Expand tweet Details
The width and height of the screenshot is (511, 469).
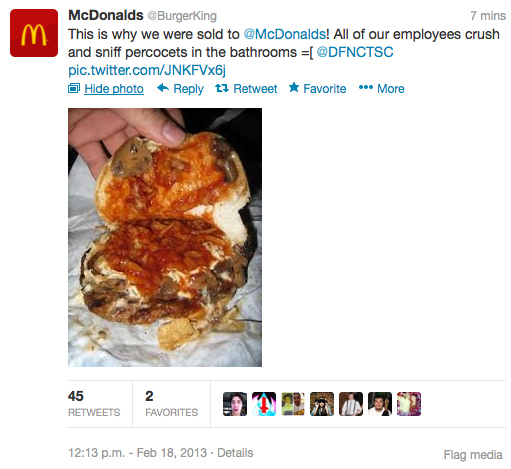pos(235,453)
